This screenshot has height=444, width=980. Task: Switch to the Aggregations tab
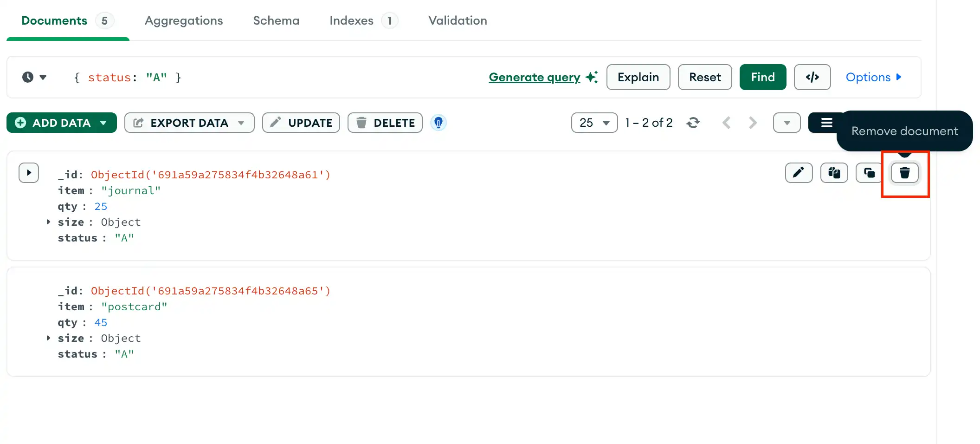[x=184, y=20]
